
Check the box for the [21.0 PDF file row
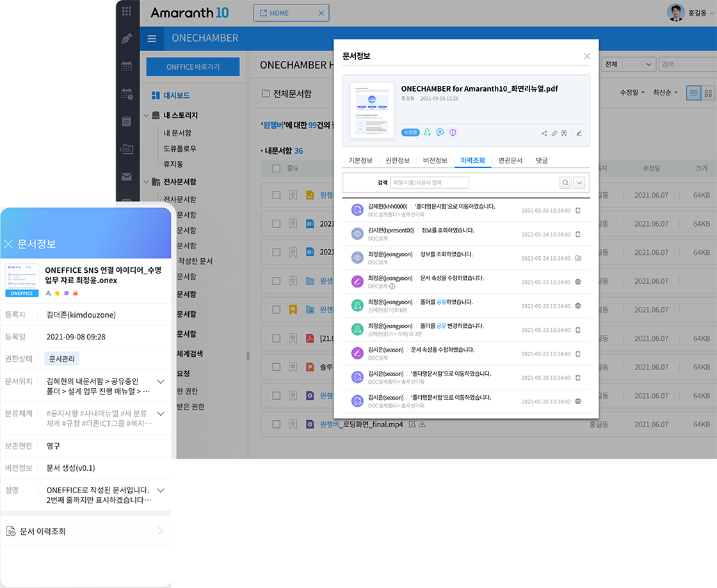(x=276, y=338)
